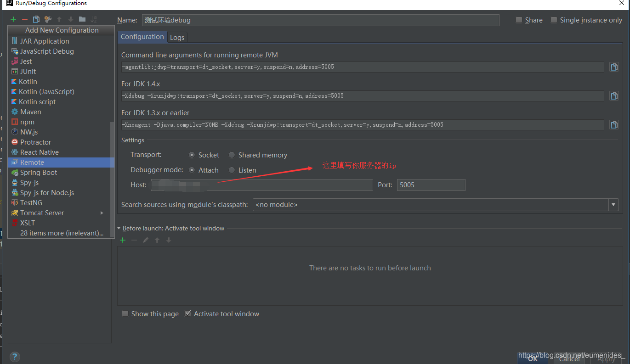Image resolution: width=630 pixels, height=364 pixels.
Task: Copy the remote JVM command line arguments
Action: coord(614,67)
